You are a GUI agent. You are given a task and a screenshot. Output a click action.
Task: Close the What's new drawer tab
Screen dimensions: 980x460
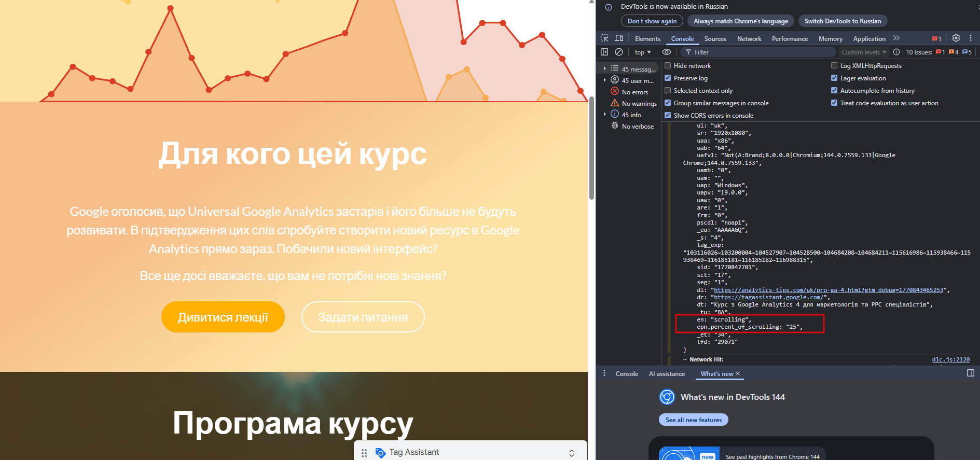(738, 373)
